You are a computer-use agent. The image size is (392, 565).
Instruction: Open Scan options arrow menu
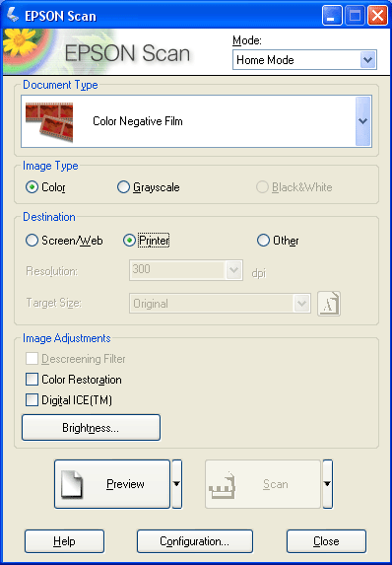coord(327,484)
